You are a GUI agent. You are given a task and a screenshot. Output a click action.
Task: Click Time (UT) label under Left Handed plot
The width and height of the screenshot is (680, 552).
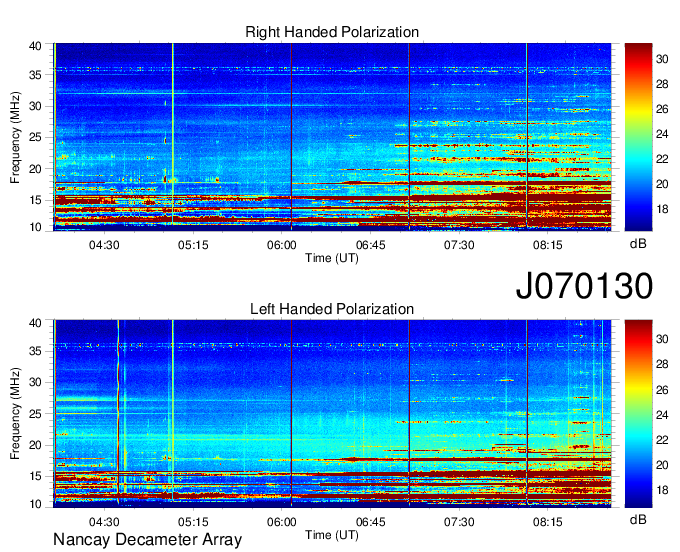[x=332, y=535]
